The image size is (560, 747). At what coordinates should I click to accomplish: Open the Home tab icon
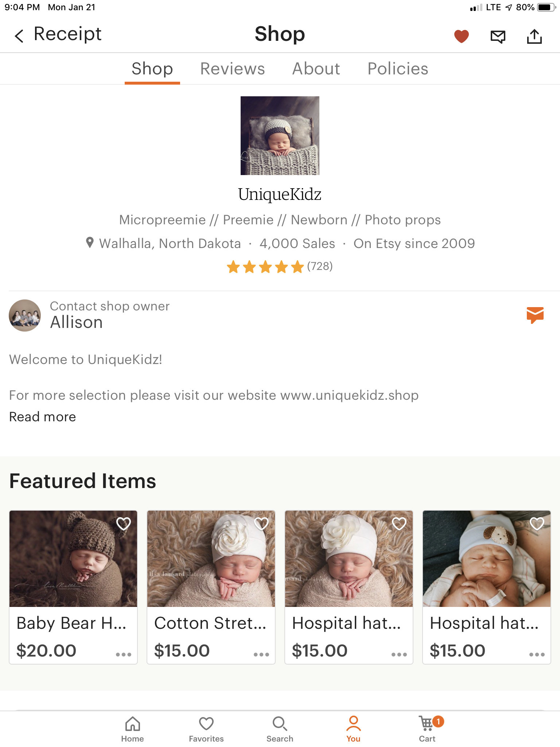pos(132,728)
